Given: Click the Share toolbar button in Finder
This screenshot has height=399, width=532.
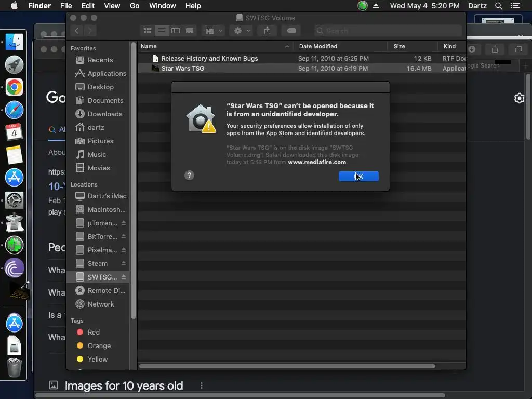Looking at the screenshot, I should [x=268, y=31].
